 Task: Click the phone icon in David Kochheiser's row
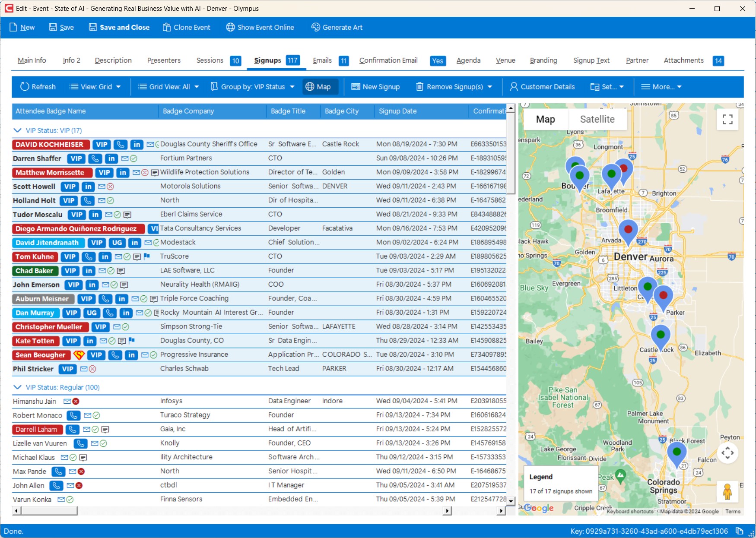click(x=121, y=145)
